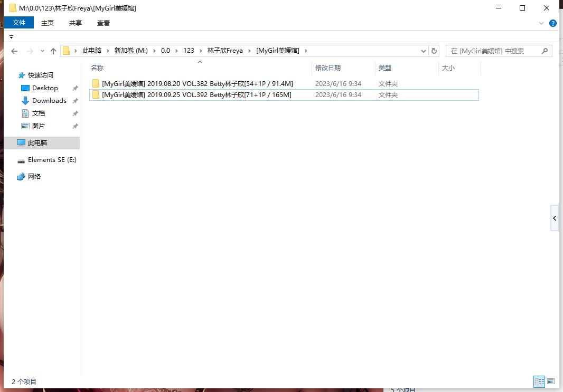Screen dimensions: 563x392
Task: Click the pin icon next to 图片
Action: (76, 126)
